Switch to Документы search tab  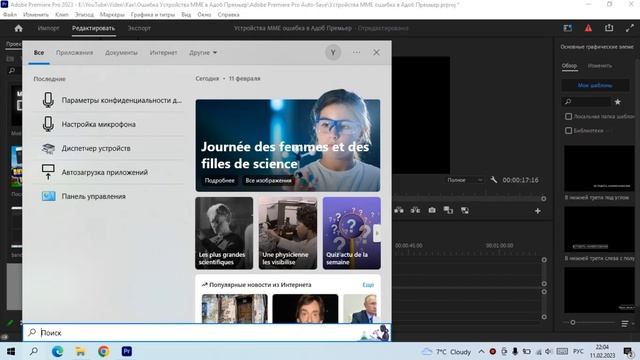pos(121,53)
